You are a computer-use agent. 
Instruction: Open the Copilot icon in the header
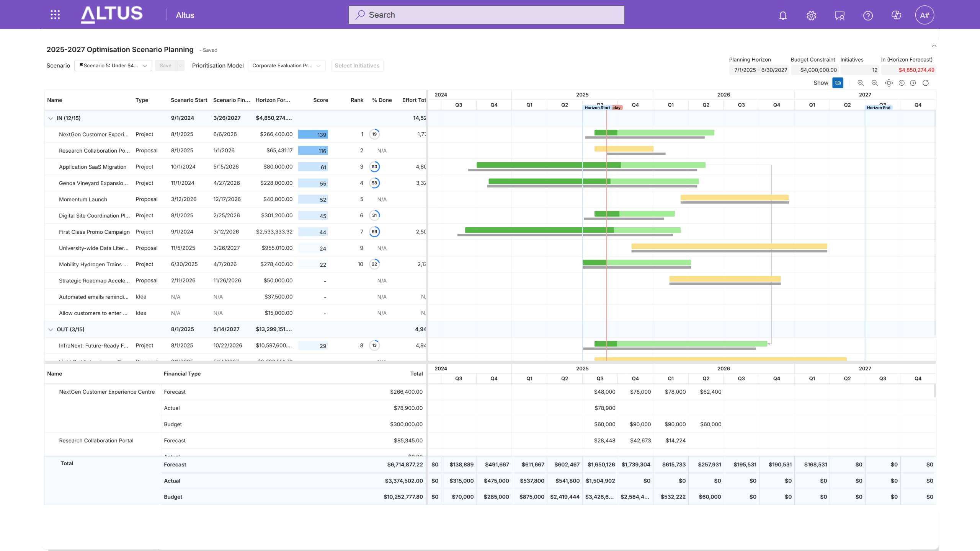pos(896,15)
